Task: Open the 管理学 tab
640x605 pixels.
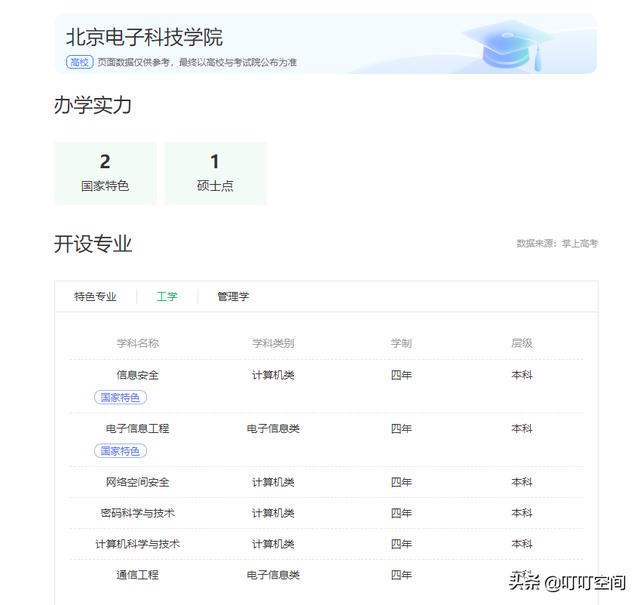Action: [233, 296]
